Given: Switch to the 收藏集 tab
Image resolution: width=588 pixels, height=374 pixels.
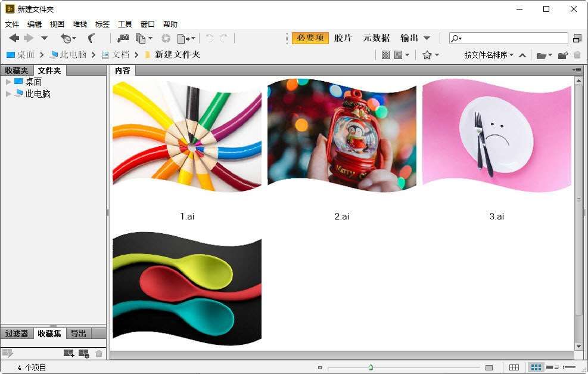Looking at the screenshot, I should (49, 333).
